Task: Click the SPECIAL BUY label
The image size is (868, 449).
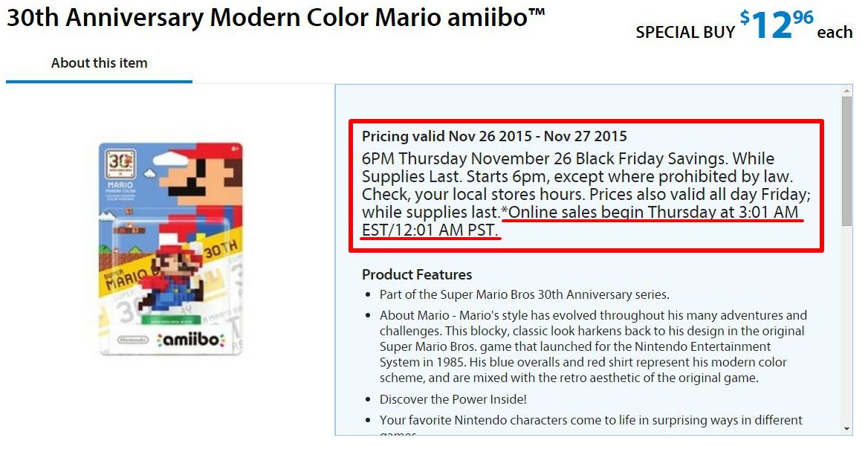Action: coord(685,32)
